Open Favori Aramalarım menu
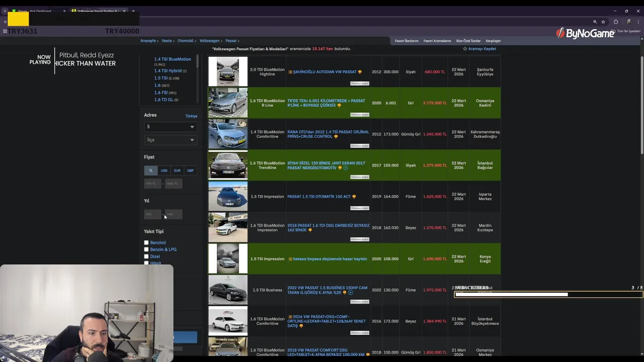 click(x=437, y=41)
